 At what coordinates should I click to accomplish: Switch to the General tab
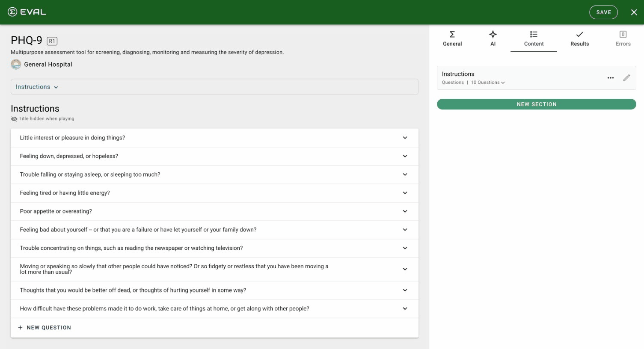tap(452, 39)
